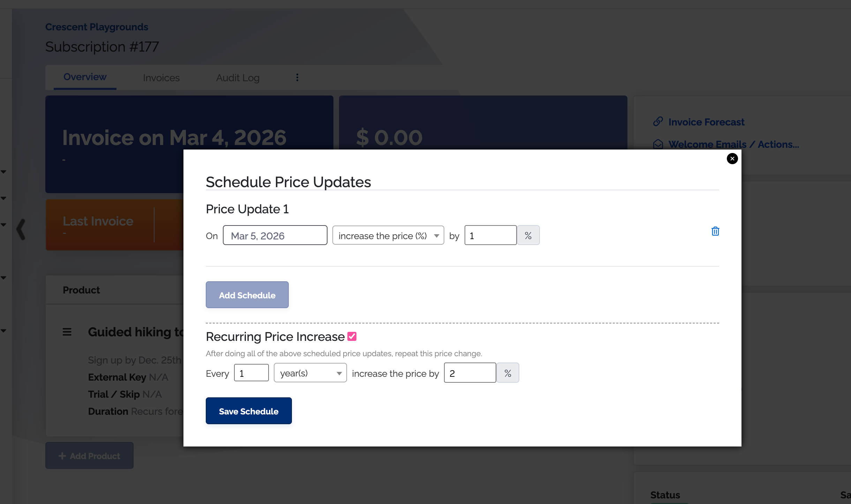Click the recurring increase percentage input field
The image size is (851, 504).
click(x=469, y=373)
